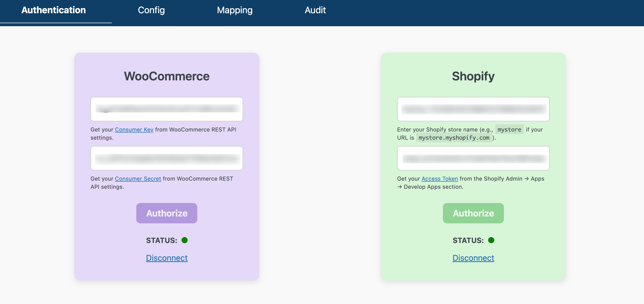644x304 pixels.
Task: Click the Shopify access token input
Action: point(473,158)
